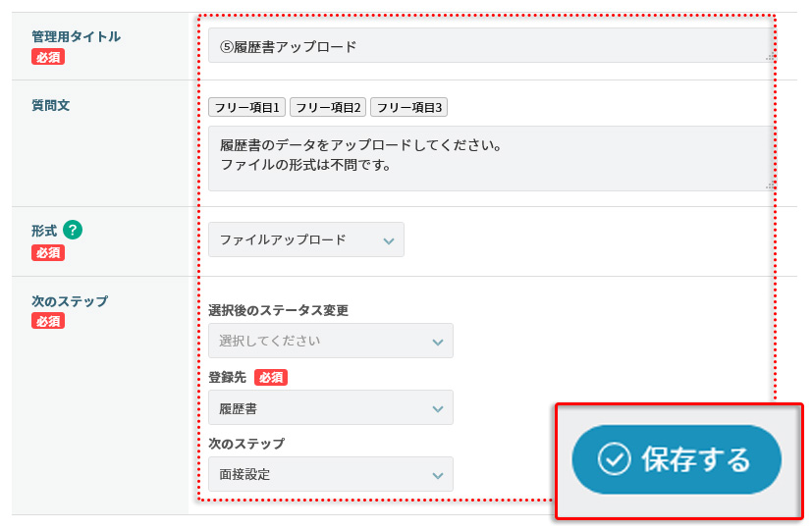The height and width of the screenshot is (530, 812).
Task: Click the 必須 badge under the left 次のステップ heading
Action: pos(48,321)
